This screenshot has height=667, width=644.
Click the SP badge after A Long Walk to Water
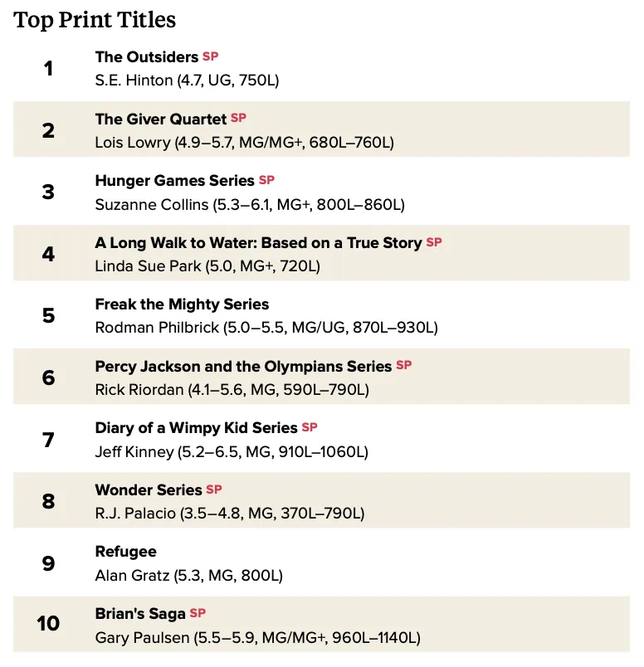click(x=434, y=242)
